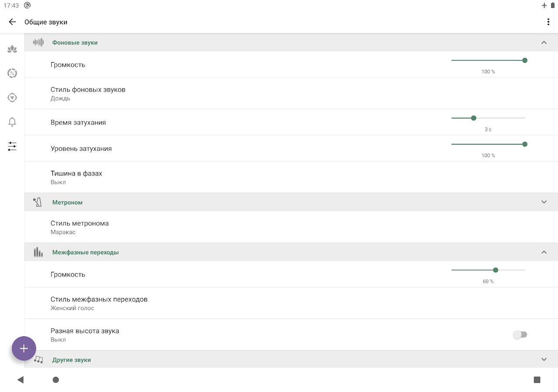Open the sliders settings icon in sidebar

coord(12,146)
